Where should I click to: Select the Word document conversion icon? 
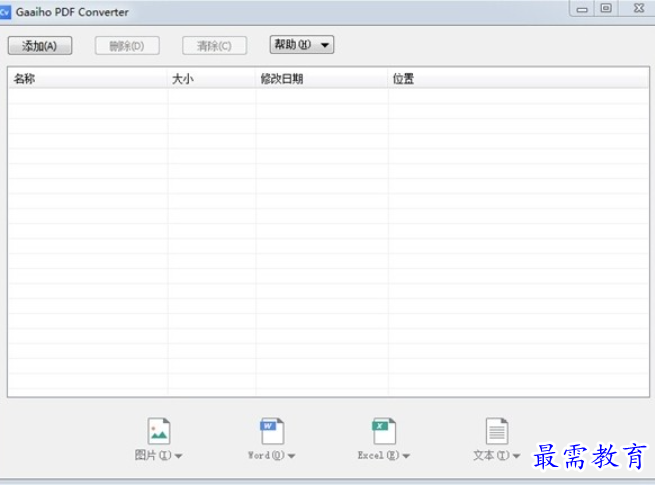tap(272, 431)
